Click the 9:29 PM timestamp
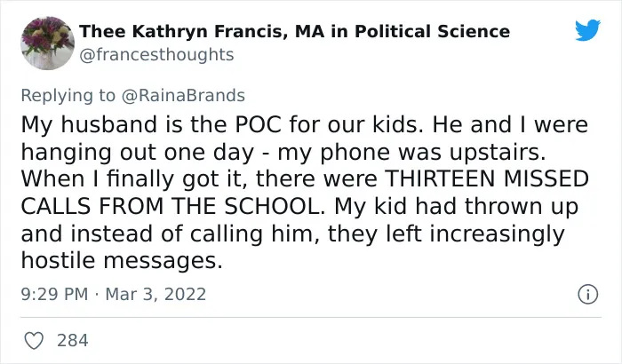The width and height of the screenshot is (622, 364). [54, 294]
